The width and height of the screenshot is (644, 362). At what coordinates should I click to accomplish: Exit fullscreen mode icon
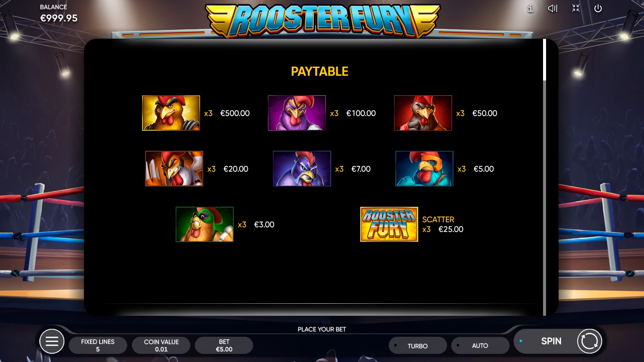coord(576,8)
